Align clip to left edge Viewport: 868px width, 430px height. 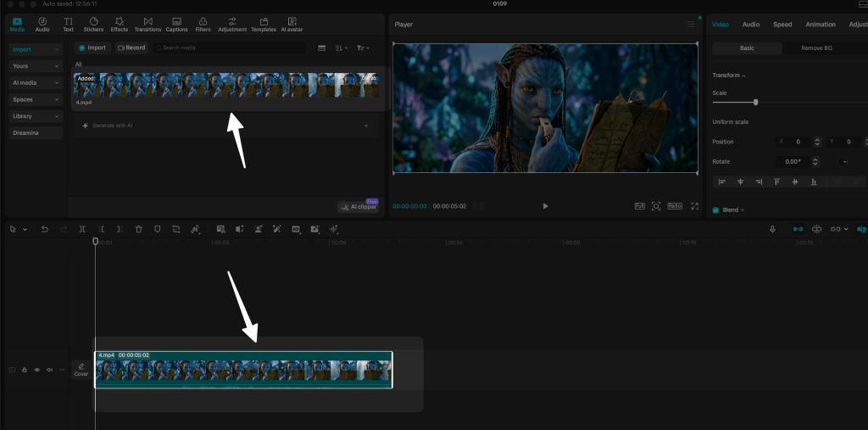722,181
